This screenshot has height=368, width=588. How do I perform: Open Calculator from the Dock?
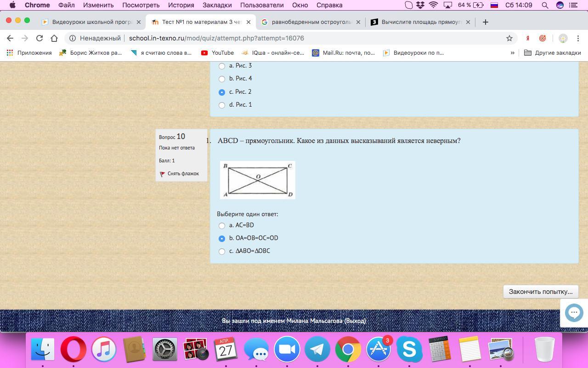pos(440,350)
